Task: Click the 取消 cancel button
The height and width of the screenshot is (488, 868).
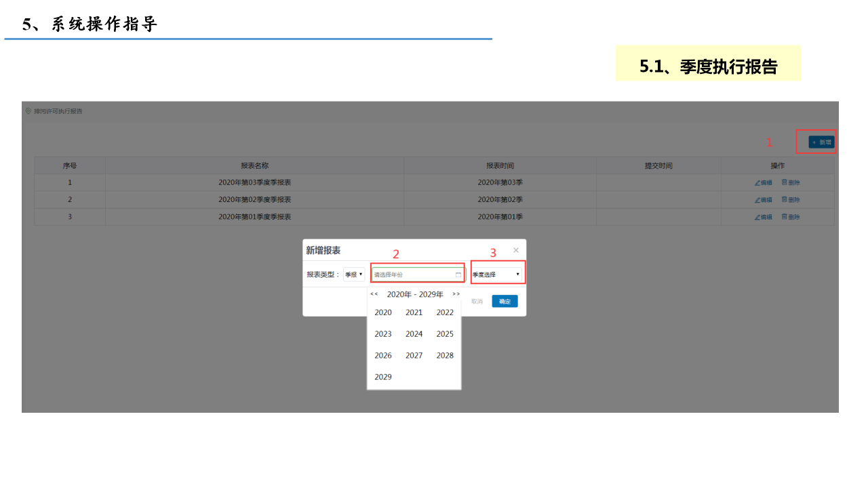Action: (477, 302)
